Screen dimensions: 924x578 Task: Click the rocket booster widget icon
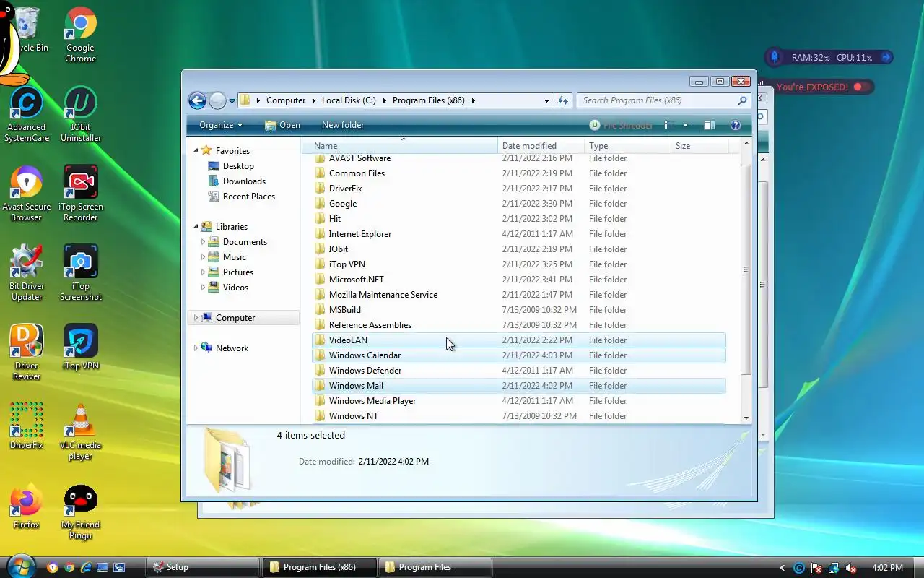pos(775,57)
